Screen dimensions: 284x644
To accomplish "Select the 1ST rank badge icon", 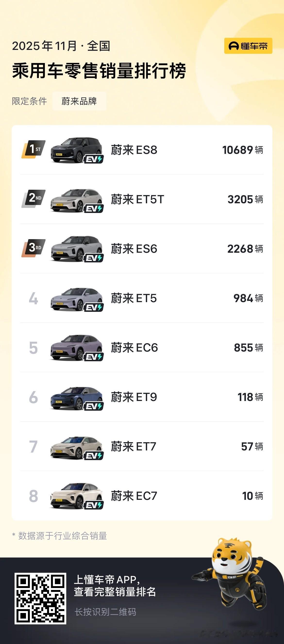I will (33, 149).
